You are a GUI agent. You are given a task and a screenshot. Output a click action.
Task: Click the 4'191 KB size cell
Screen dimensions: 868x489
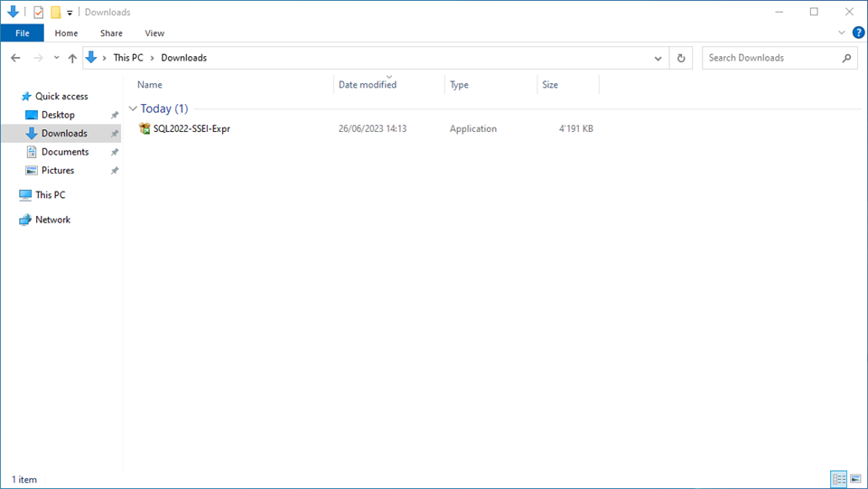tap(575, 128)
